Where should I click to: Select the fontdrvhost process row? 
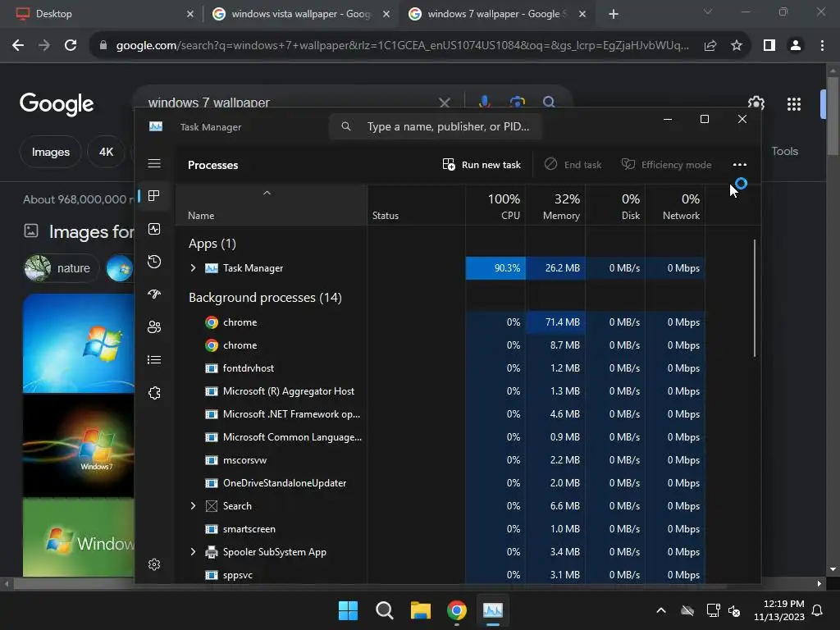[x=441, y=368]
